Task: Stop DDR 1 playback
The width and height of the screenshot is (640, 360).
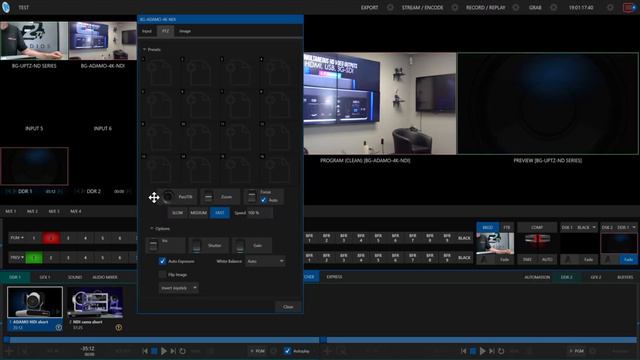Action: [154, 351]
